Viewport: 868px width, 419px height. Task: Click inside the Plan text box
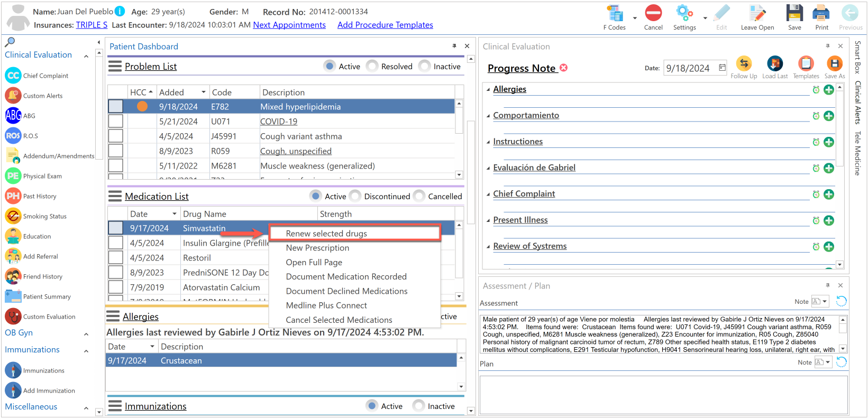click(x=663, y=395)
